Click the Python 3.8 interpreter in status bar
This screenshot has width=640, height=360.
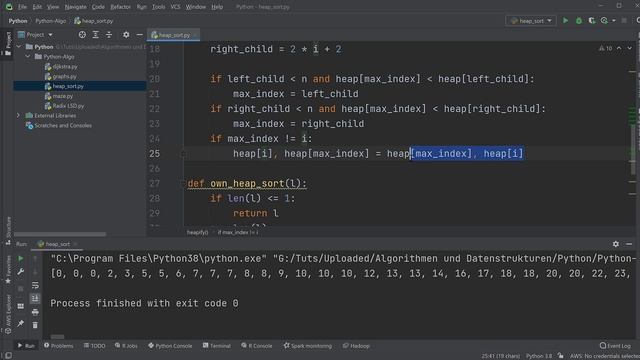click(539, 356)
